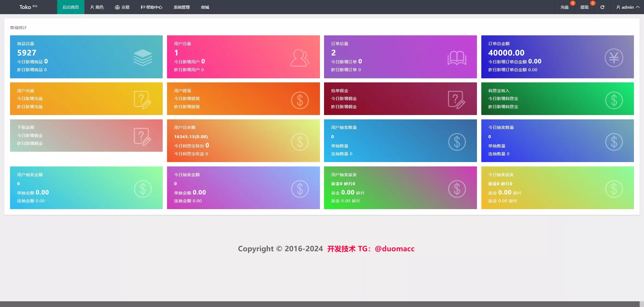644x307 pixels.
Task: Open the 交易 menu
Action: [x=122, y=7]
